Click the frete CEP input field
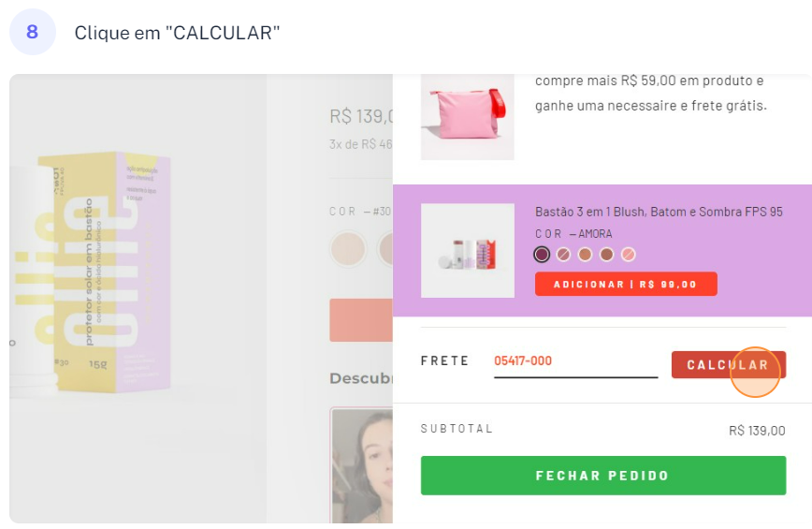 tap(575, 362)
